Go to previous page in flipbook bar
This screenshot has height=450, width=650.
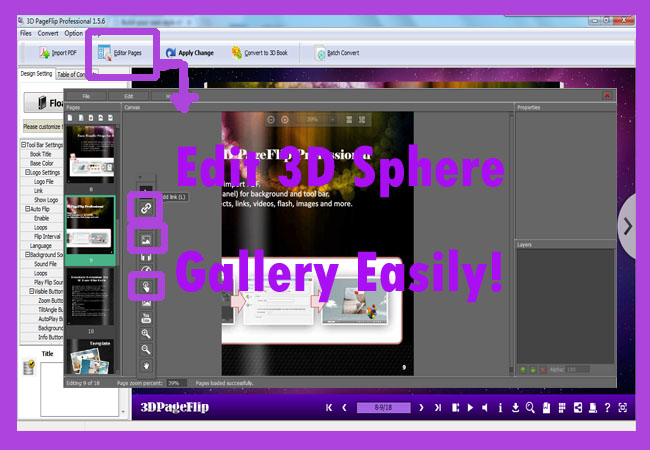point(344,408)
